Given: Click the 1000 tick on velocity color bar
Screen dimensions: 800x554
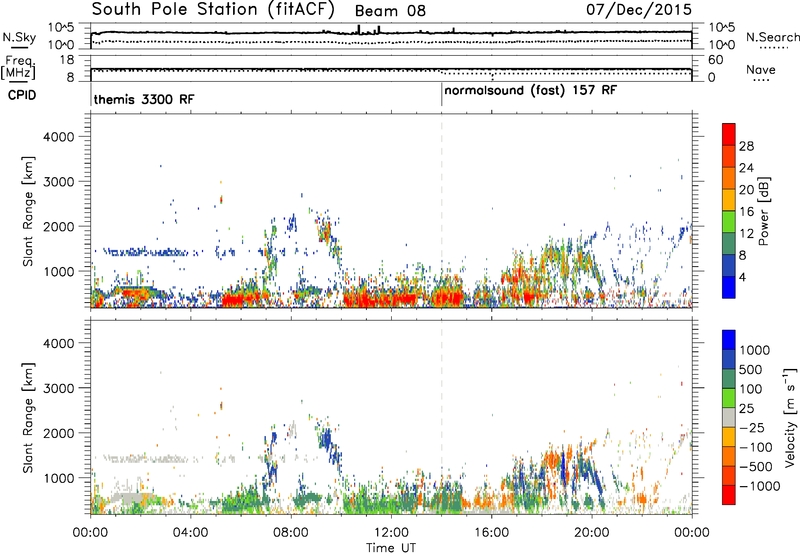Looking at the screenshot, I should (x=755, y=350).
